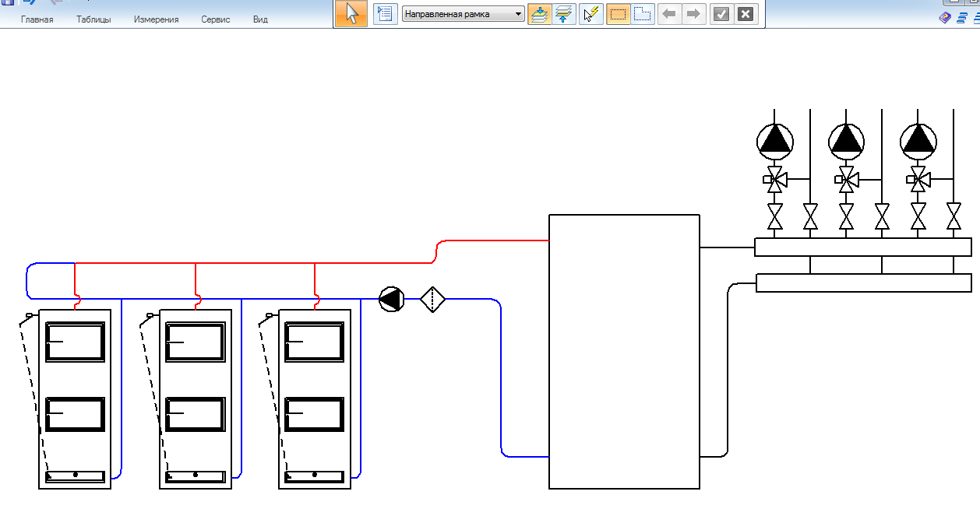Open the Вид ribbon tab

coord(260,19)
